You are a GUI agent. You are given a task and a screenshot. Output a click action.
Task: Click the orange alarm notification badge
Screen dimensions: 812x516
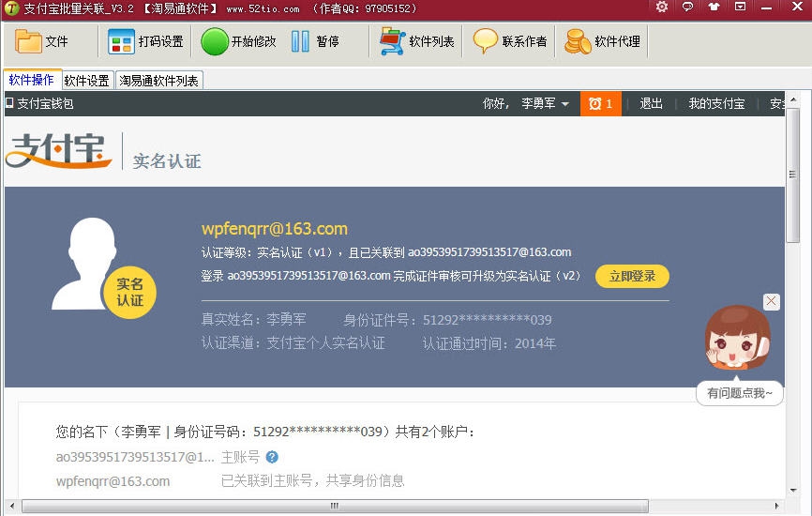coord(601,103)
